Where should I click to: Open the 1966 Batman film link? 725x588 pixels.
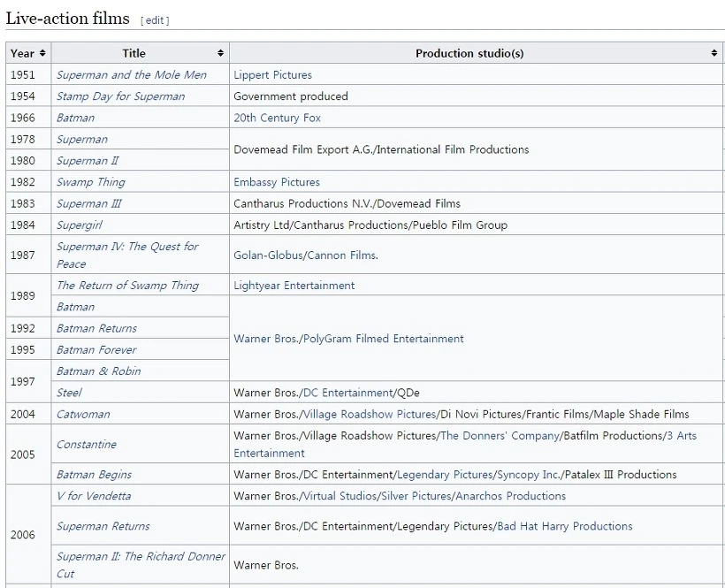pos(75,118)
